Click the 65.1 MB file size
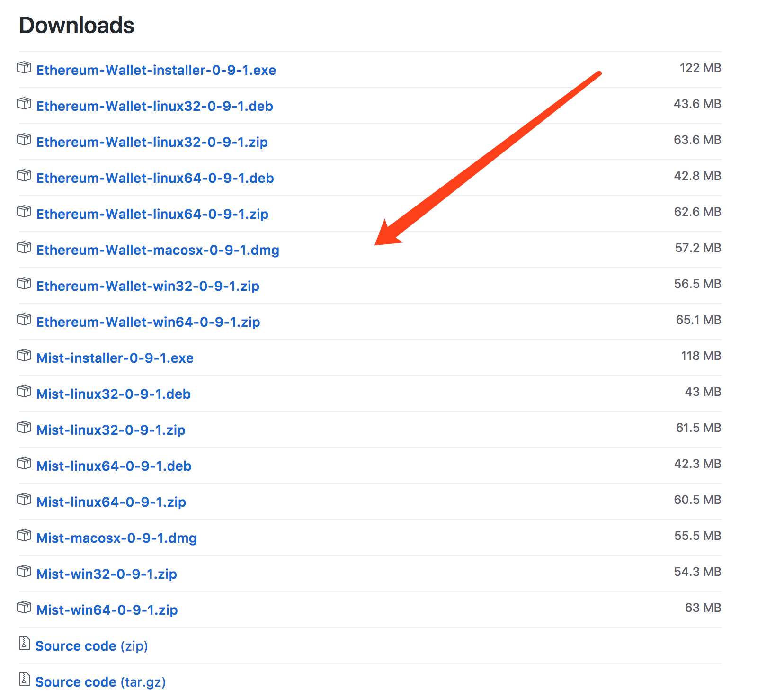Viewport: 784px width, 699px height. (x=698, y=320)
